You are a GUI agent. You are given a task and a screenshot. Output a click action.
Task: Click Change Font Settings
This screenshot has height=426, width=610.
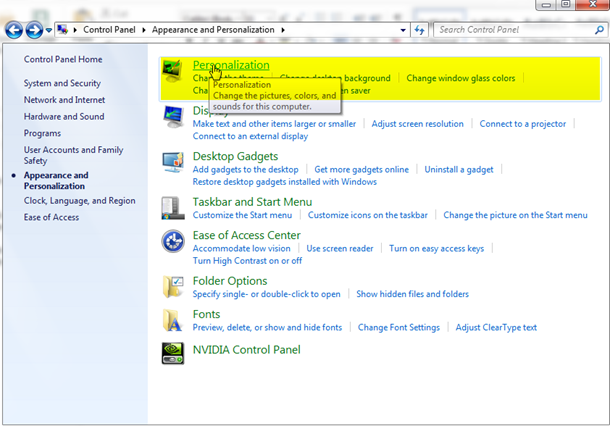399,328
